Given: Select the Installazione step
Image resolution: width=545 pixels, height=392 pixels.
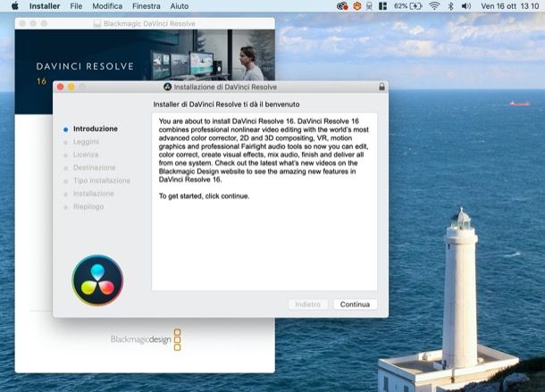Looking at the screenshot, I should click(94, 194).
